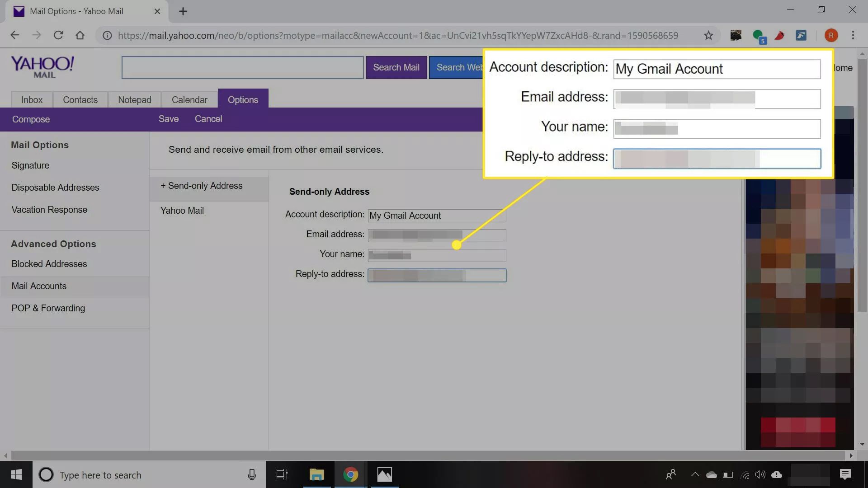The height and width of the screenshot is (488, 868).
Task: Select the Yahoo Mail account entry
Action: click(182, 211)
